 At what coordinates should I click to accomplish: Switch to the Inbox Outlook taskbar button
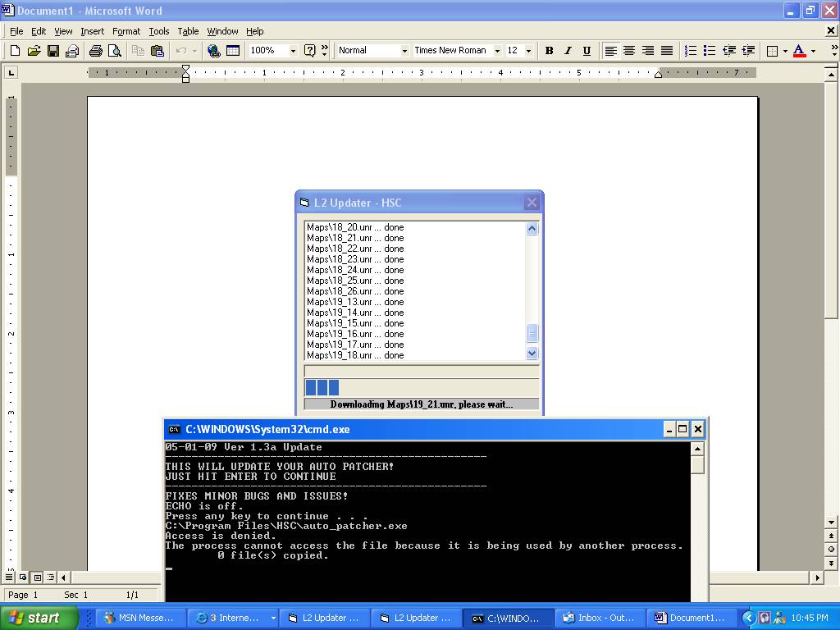pyautogui.click(x=600, y=618)
